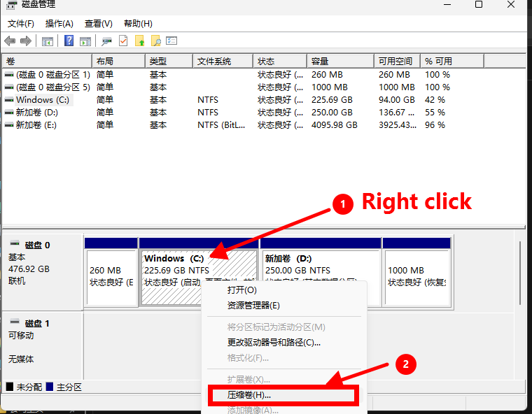Image resolution: width=532 pixels, height=414 pixels.
Task: Select the 新加卷 (D:) partition block on 磁盘 0
Action: [x=321, y=276]
